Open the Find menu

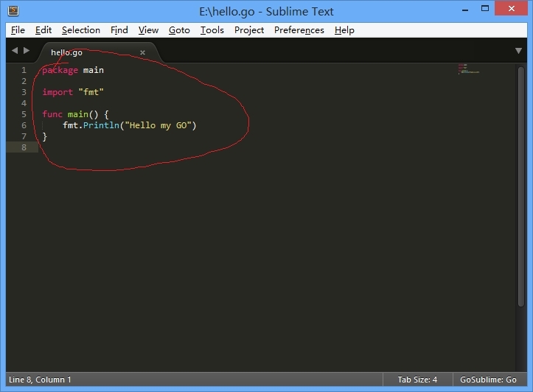tap(119, 30)
